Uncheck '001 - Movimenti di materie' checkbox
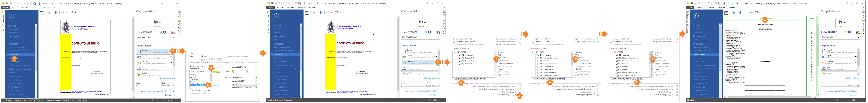This screenshot has width=868, height=103. click(x=538, y=58)
